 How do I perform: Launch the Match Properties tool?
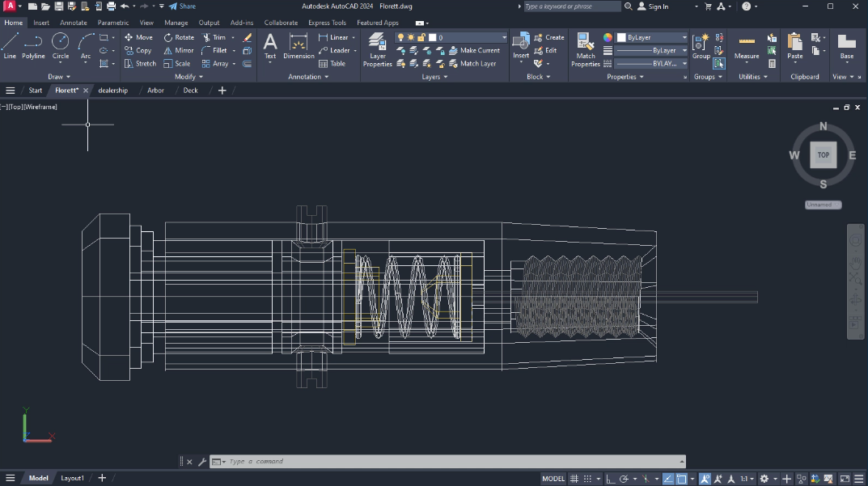point(585,50)
